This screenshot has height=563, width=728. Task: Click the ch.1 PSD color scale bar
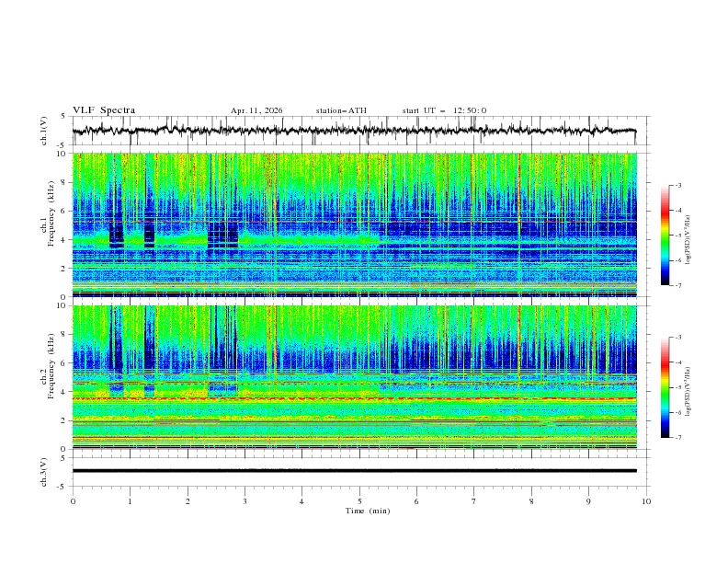tap(665, 236)
